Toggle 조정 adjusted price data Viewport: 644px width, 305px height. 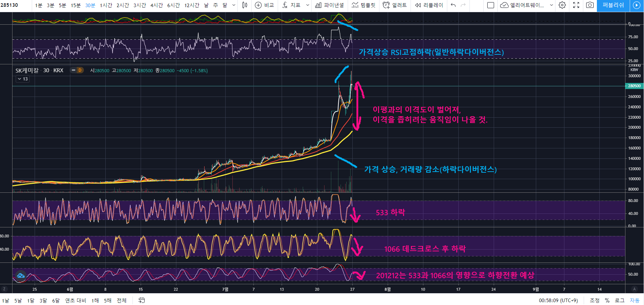(x=594, y=300)
